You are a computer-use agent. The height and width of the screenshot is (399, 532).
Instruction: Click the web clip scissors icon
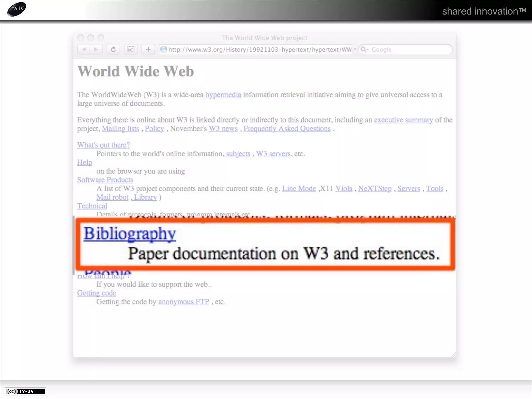pos(131,49)
